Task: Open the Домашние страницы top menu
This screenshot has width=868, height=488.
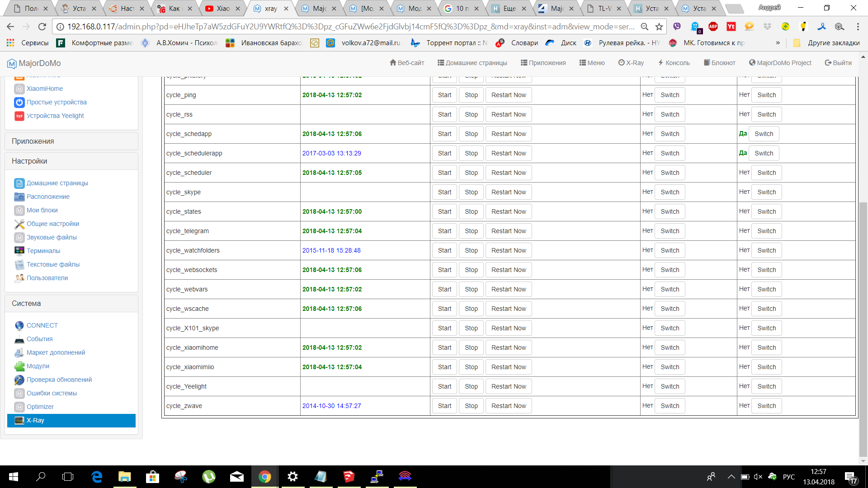Action: (x=472, y=63)
